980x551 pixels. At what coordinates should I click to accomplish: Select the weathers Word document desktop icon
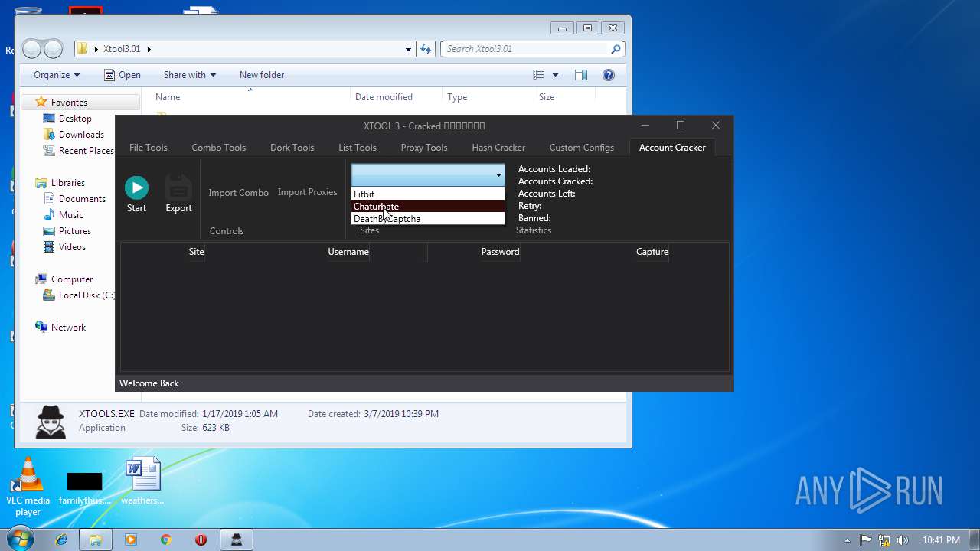(x=142, y=481)
